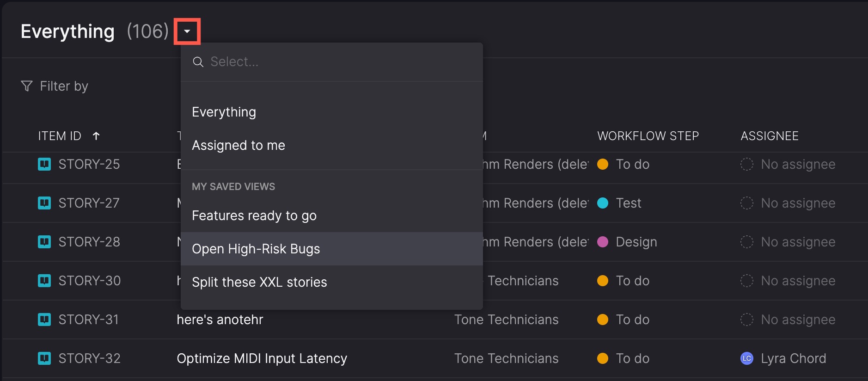The width and height of the screenshot is (868, 381).
Task: Select Open High-Risk Bugs saved view
Action: 256,249
